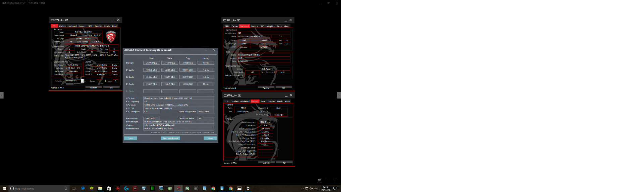Click the Cortana microphone icon
The image size is (644, 192).
pyautogui.click(x=66, y=189)
